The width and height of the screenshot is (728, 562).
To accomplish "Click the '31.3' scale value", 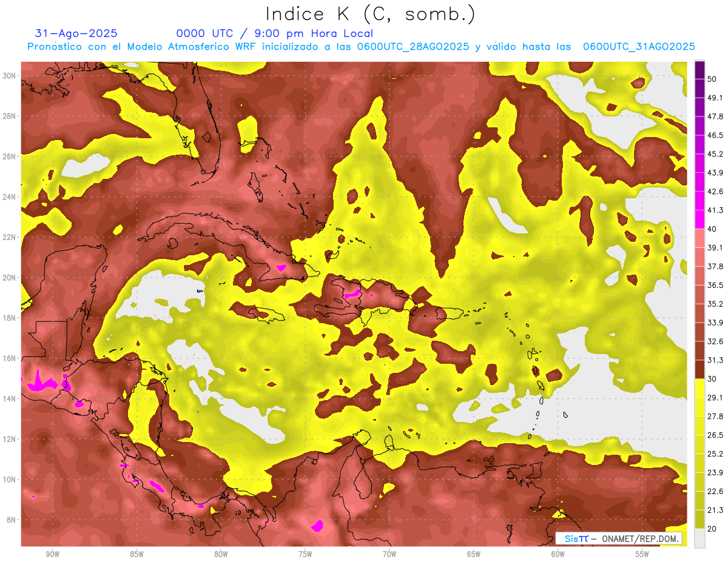I will [715, 360].
